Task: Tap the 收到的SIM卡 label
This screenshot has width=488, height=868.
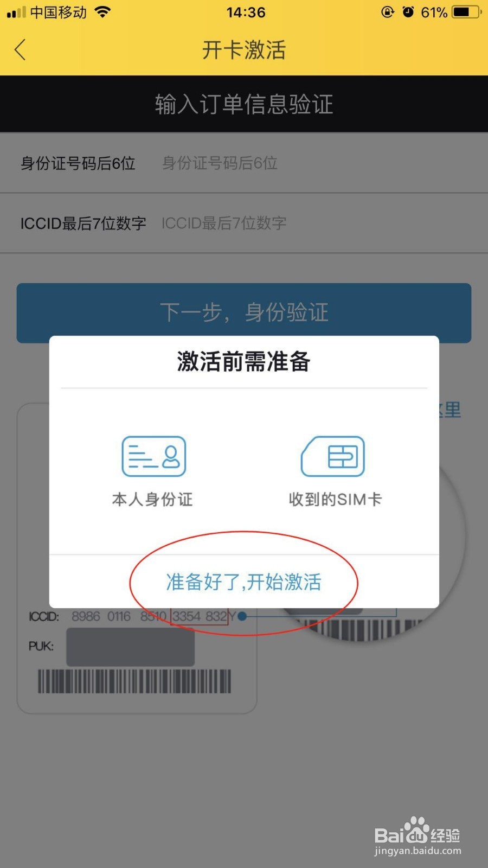Action: [335, 499]
